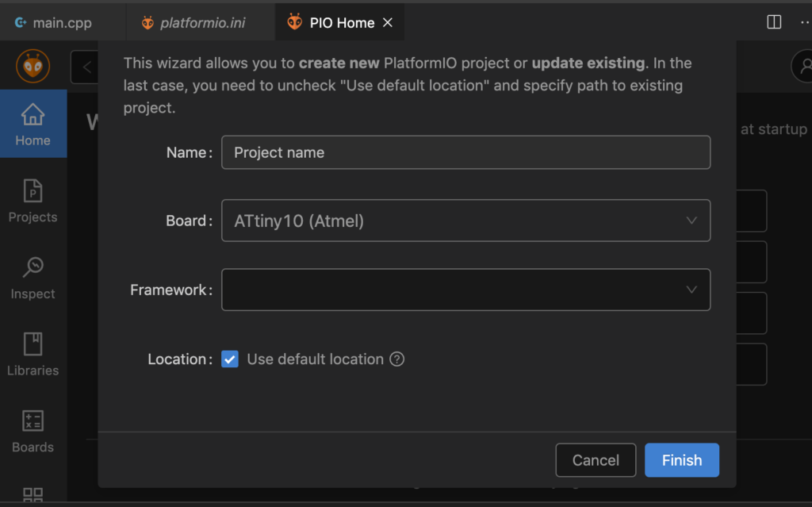Click the Board dropdown chevron arrow

691,221
